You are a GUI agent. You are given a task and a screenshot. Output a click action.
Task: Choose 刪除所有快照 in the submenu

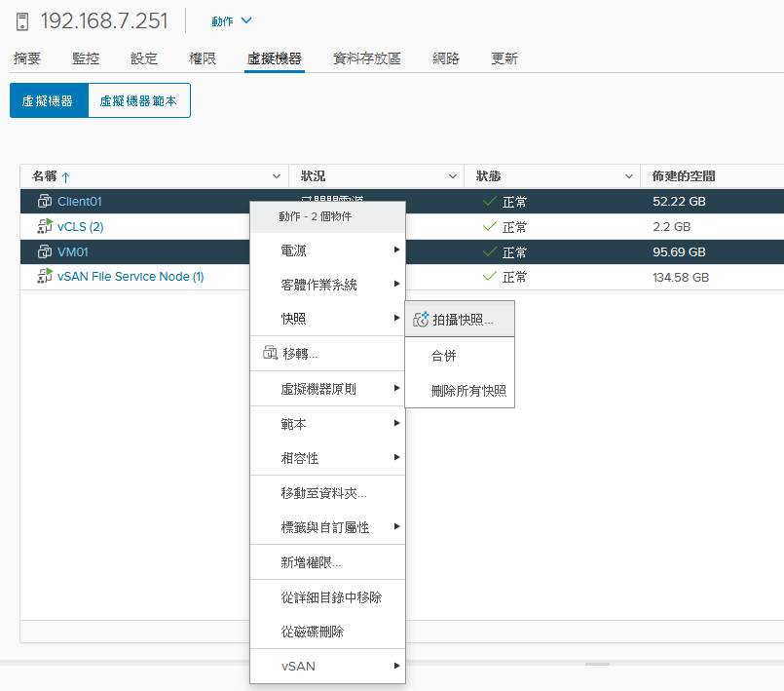[468, 391]
